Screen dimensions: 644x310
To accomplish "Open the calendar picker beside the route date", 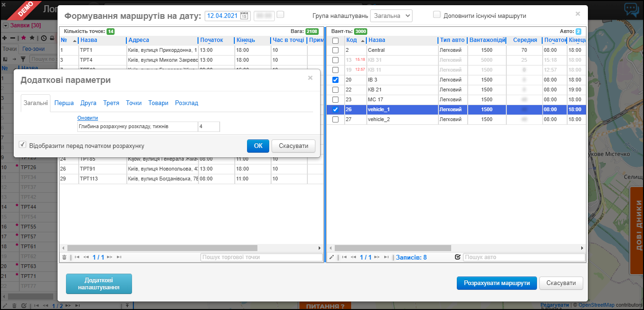I will coord(244,16).
